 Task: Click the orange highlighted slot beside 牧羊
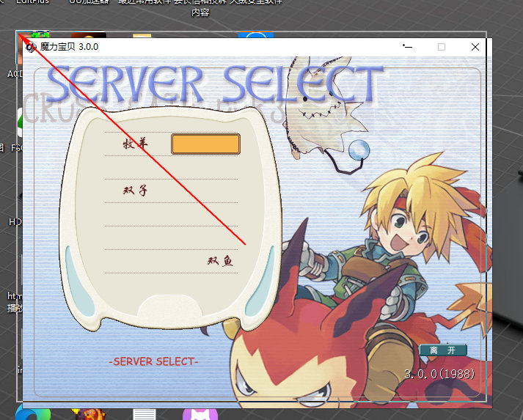point(206,144)
